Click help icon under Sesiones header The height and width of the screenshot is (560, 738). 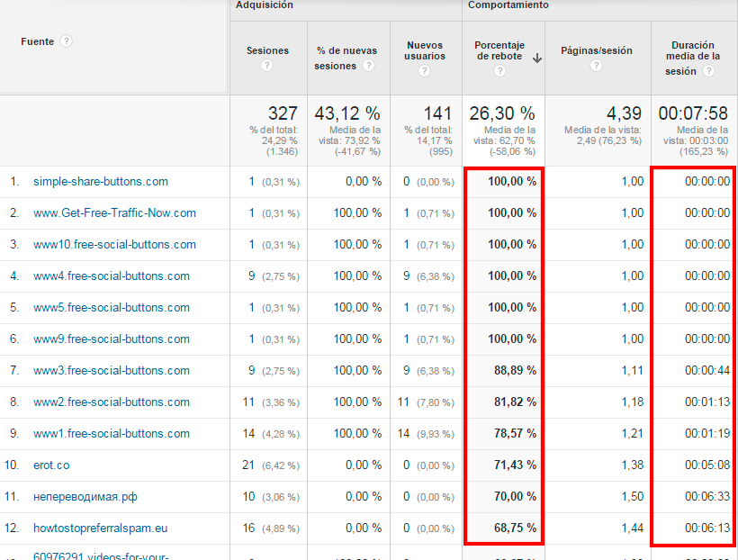click(266, 66)
